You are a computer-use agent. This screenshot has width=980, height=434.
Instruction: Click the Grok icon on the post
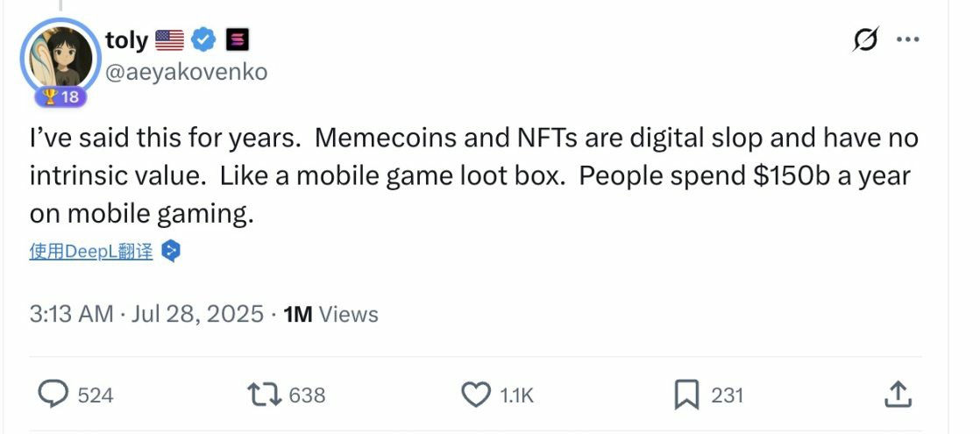(868, 40)
